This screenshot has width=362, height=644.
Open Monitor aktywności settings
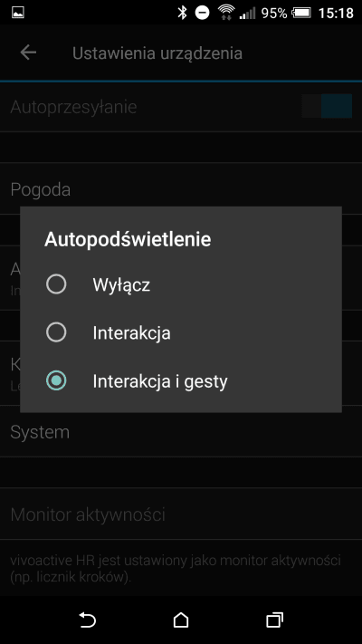click(x=181, y=514)
